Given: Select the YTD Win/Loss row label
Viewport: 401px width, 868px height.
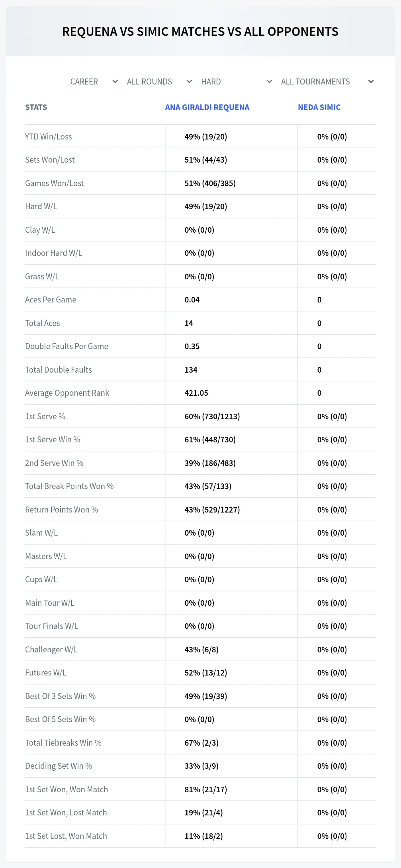Looking at the screenshot, I should click(49, 137).
